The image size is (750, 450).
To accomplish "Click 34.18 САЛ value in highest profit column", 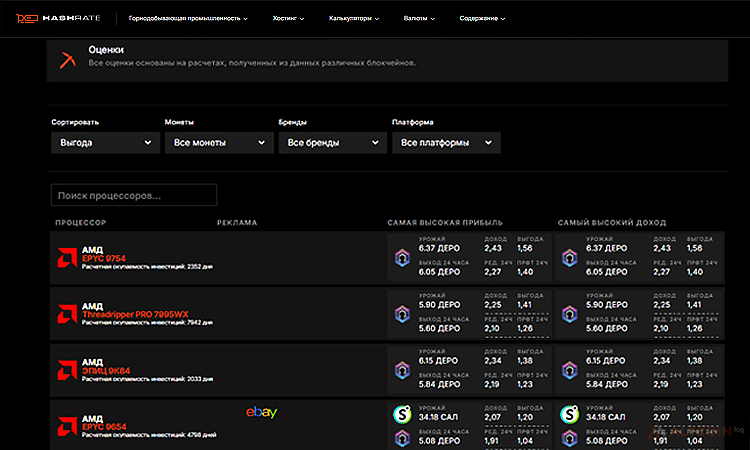I will pyautogui.click(x=438, y=417).
